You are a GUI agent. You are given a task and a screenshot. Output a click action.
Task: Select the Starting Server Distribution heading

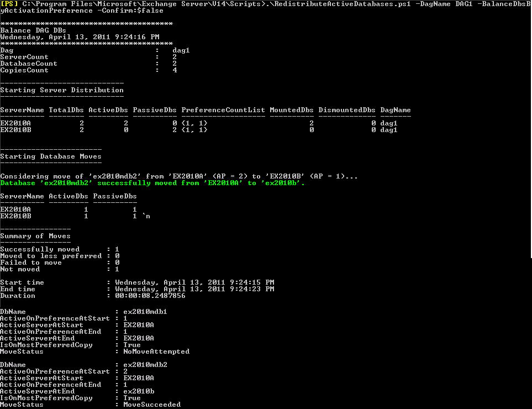tap(62, 90)
